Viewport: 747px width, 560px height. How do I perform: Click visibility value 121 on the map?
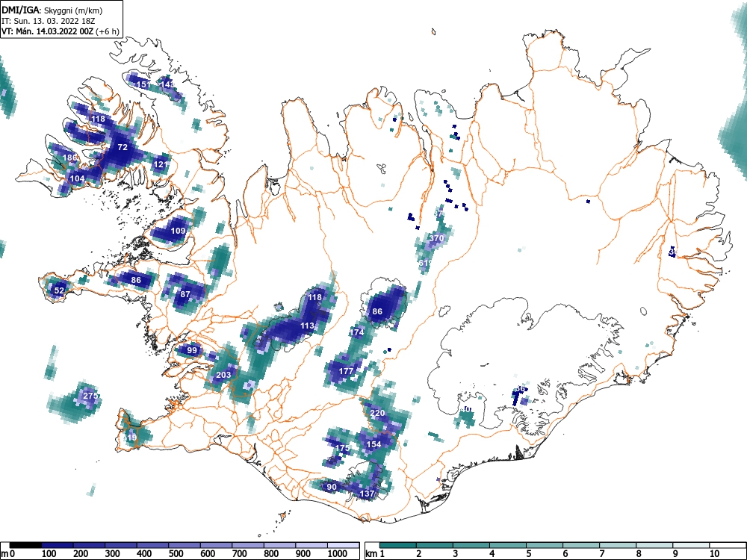[x=161, y=164]
